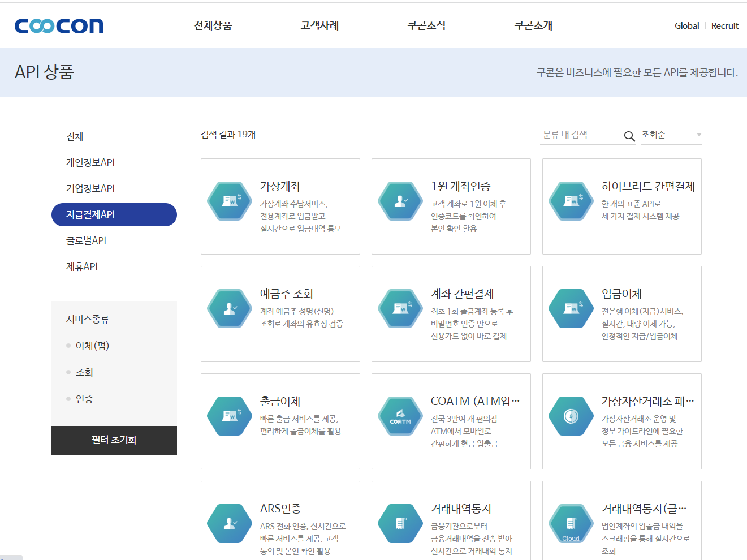Click the 입금이체 hexagon icon
747x560 pixels.
click(x=571, y=308)
